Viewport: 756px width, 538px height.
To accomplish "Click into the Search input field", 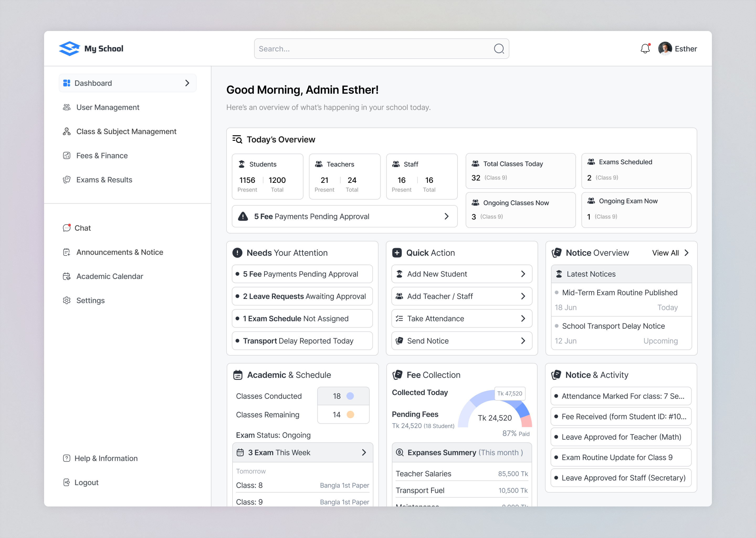I will point(381,49).
